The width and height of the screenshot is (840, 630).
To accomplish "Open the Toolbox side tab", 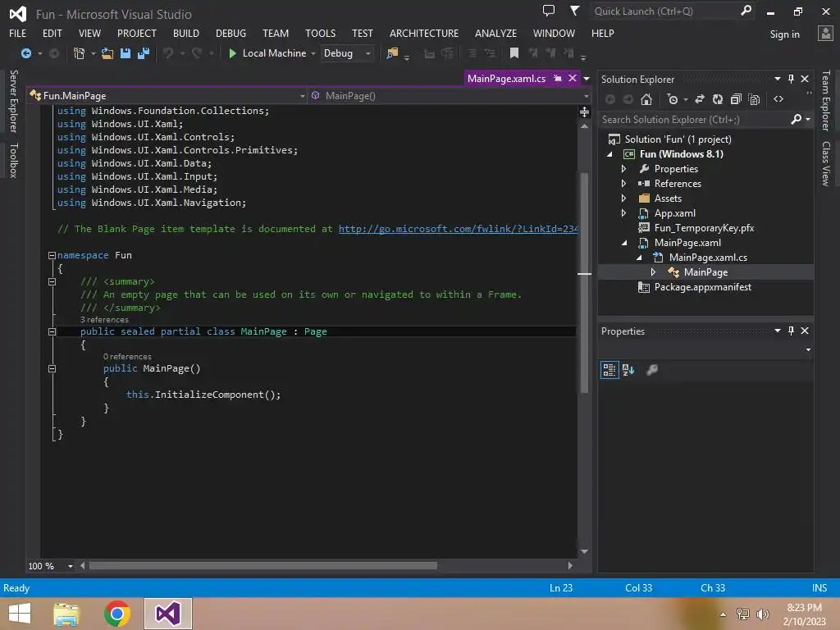I will (x=14, y=160).
